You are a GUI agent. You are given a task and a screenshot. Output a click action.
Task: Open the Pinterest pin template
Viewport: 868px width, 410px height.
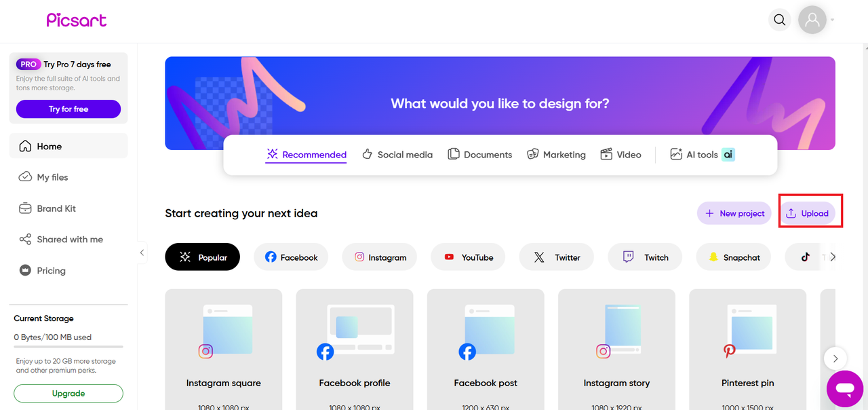click(x=748, y=349)
